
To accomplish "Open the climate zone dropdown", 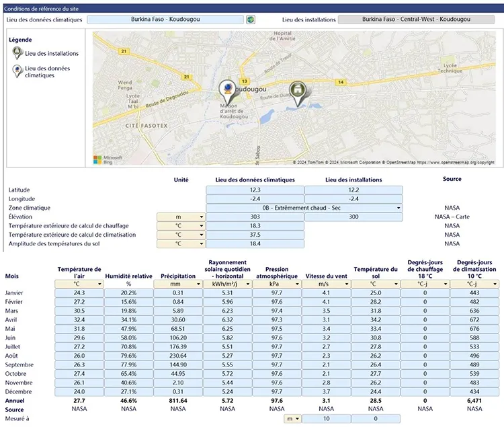I will pyautogui.click(x=398, y=208).
